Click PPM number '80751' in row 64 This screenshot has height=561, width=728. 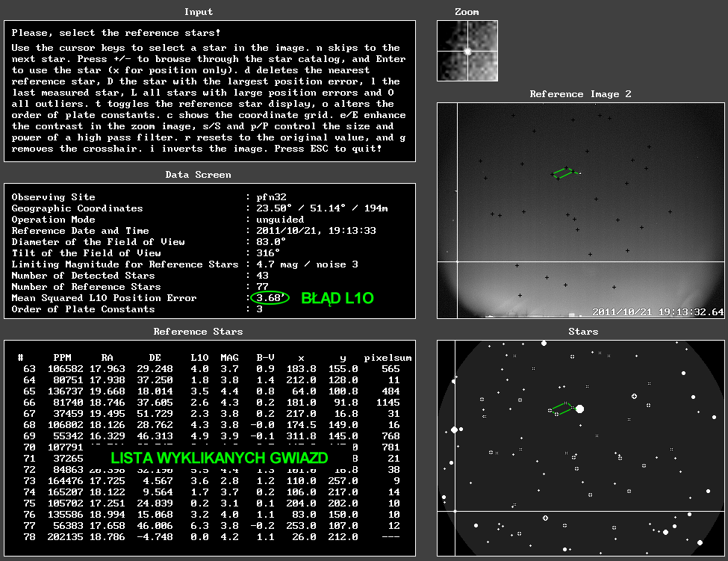tap(68, 380)
